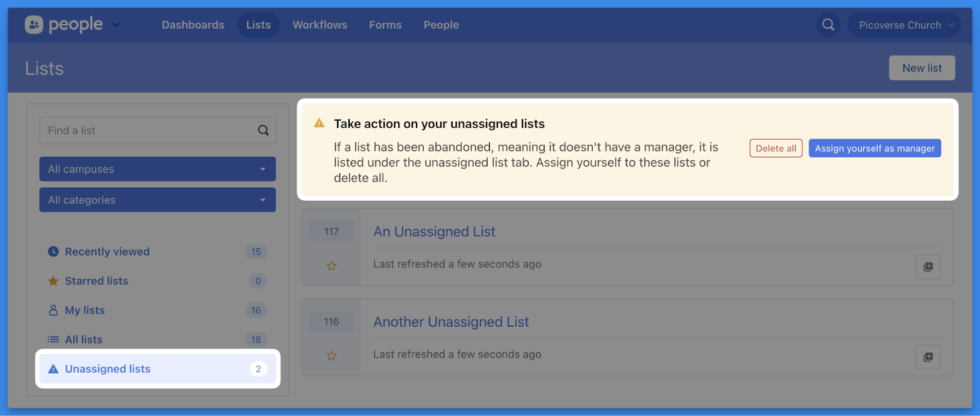Open the search magnifier in top navigation
This screenshot has height=416, width=980.
point(828,25)
